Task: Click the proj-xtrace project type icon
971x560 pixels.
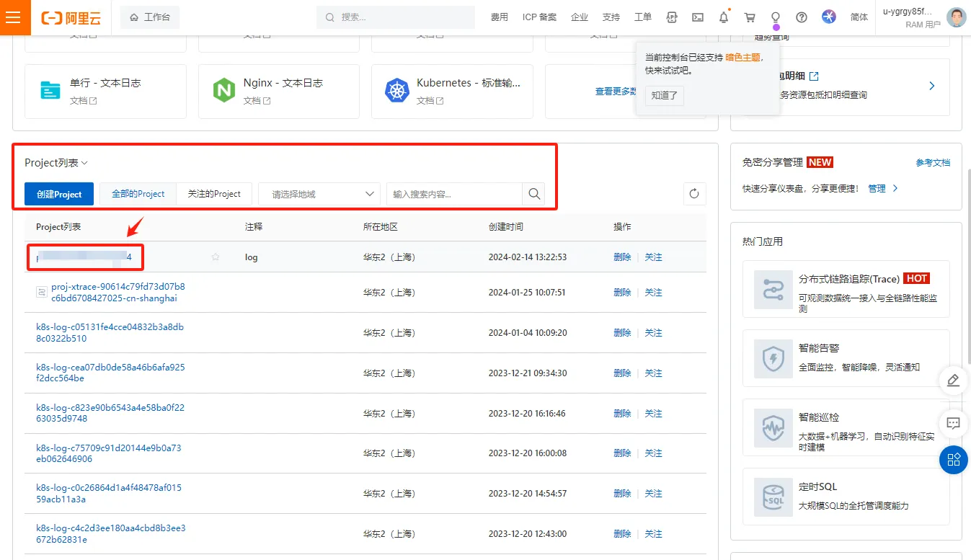Action: pyautogui.click(x=42, y=292)
